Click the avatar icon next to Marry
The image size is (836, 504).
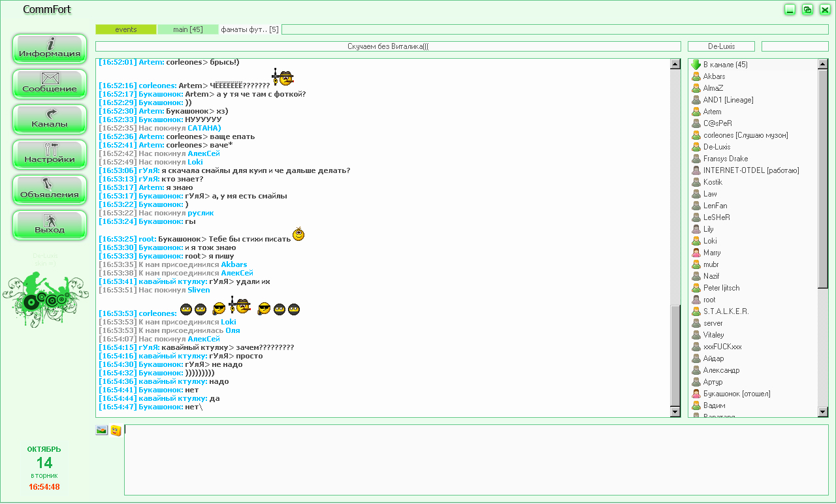[x=696, y=253]
